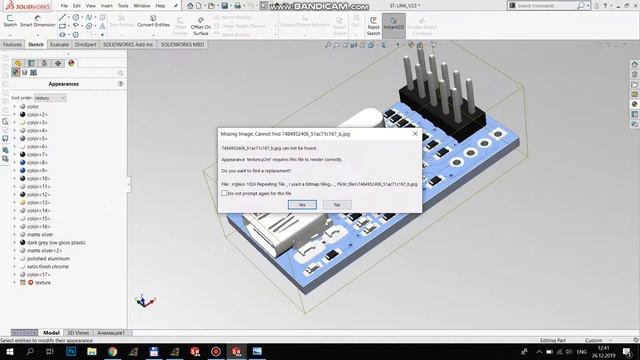Open the FeatureManager design tree tab
Viewport: 640px width, 360px height.
18,63
